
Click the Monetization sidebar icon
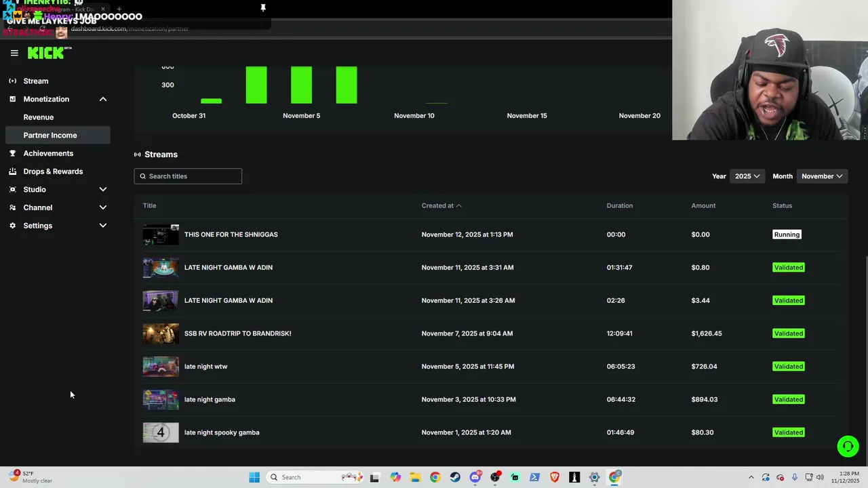[x=12, y=99]
